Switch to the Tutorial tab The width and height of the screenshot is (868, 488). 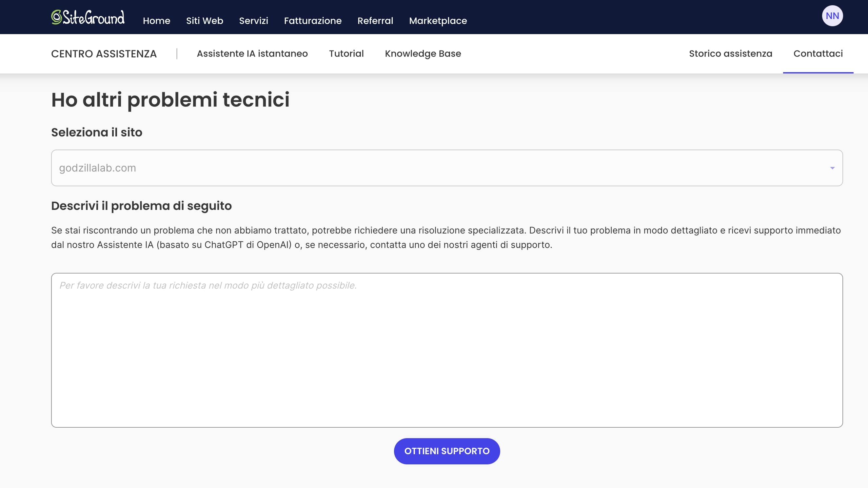tap(346, 53)
